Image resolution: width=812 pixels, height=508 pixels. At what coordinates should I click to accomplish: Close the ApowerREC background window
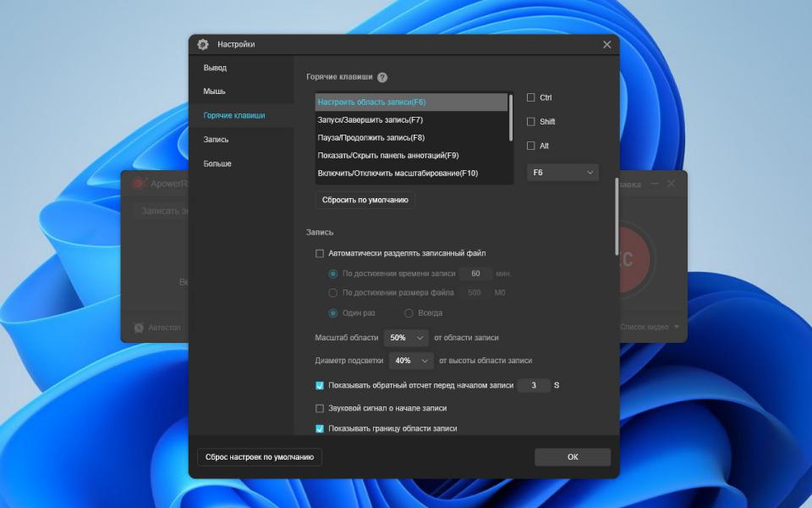671,184
